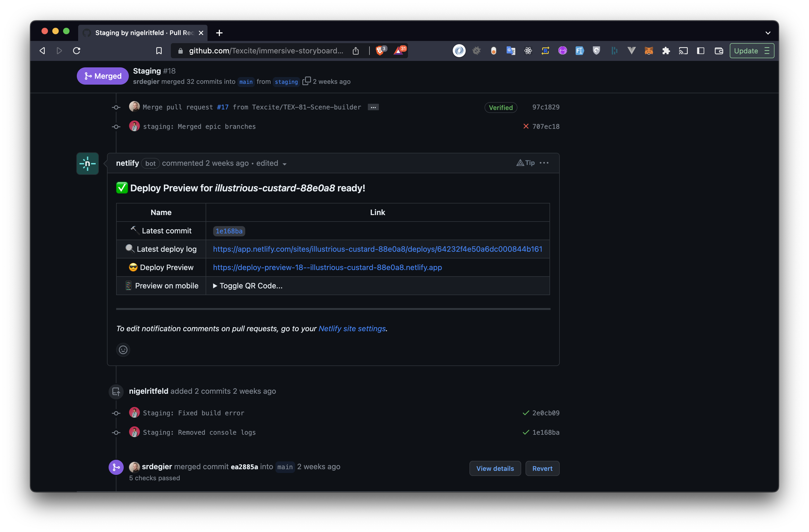Open the Deploy Preview link

[327, 268]
